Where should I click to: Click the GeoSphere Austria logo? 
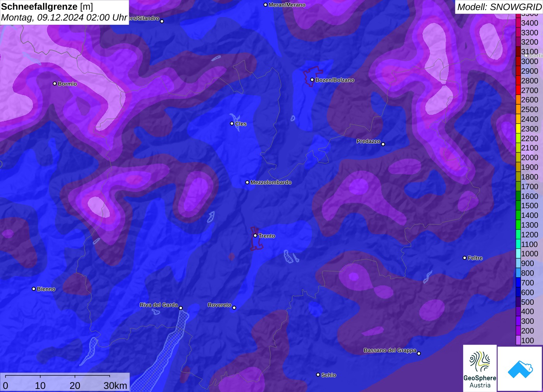pos(480,368)
